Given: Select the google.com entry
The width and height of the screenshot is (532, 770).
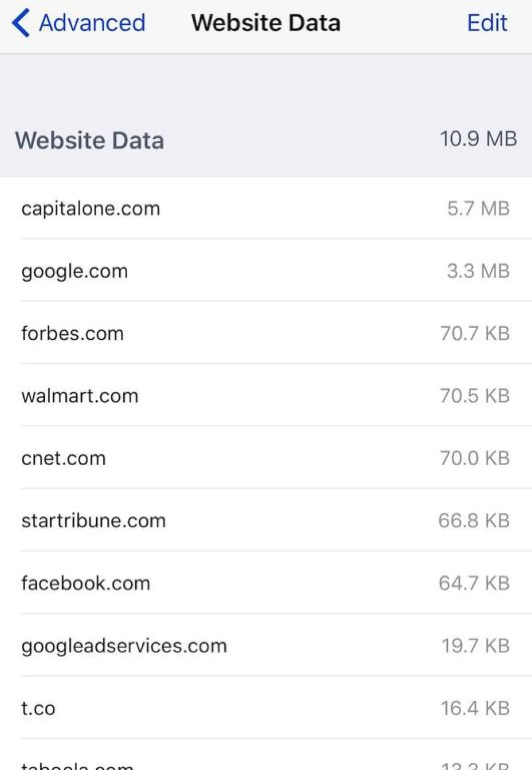Looking at the screenshot, I should tap(74, 271).
